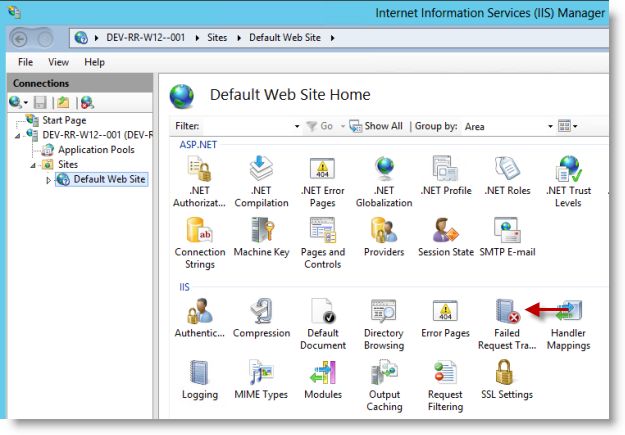Open Failed Request Tracing Rules
The width and height of the screenshot is (625, 435).
[x=507, y=324]
